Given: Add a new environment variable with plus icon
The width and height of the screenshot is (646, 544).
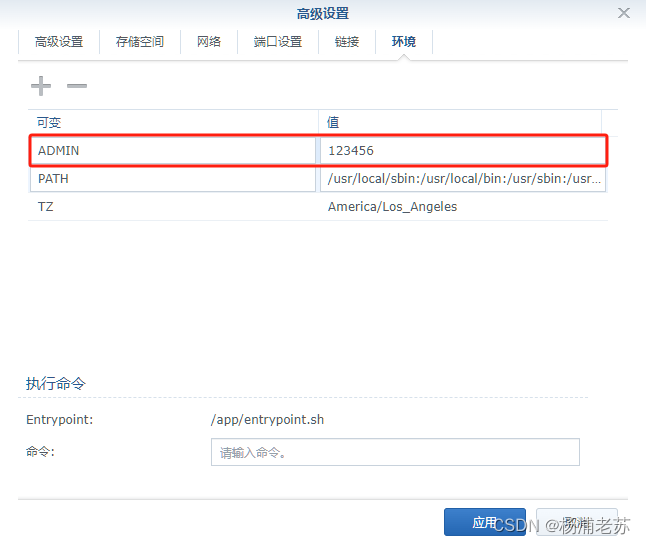Looking at the screenshot, I should [x=41, y=86].
